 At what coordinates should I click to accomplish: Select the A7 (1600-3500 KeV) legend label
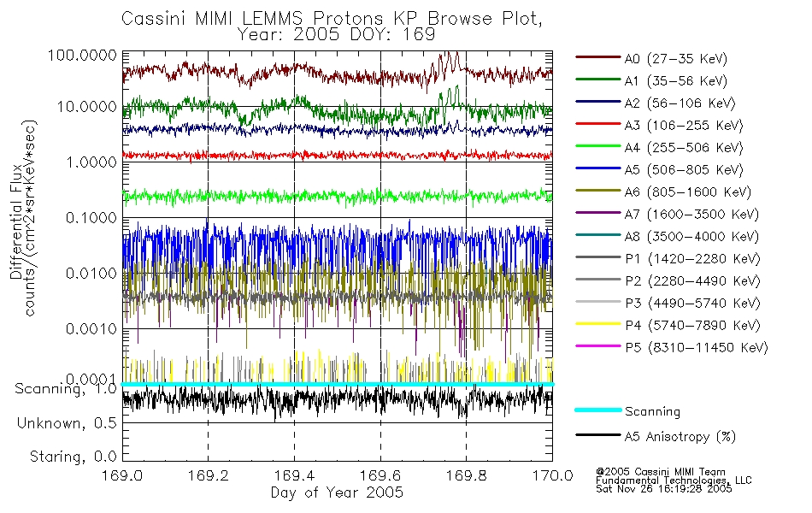[691, 215]
